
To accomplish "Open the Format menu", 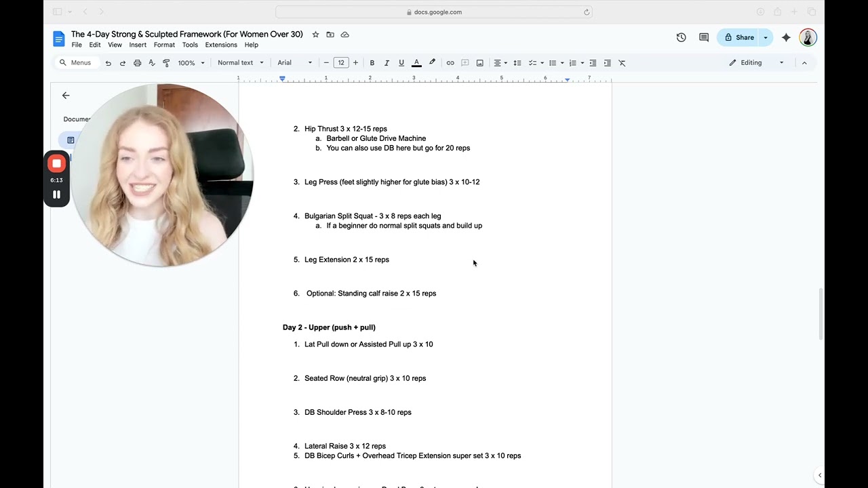I will click(164, 45).
